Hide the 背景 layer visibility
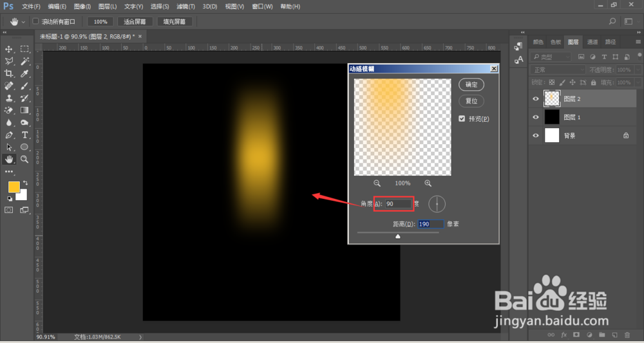The height and width of the screenshot is (343, 644). click(x=536, y=135)
